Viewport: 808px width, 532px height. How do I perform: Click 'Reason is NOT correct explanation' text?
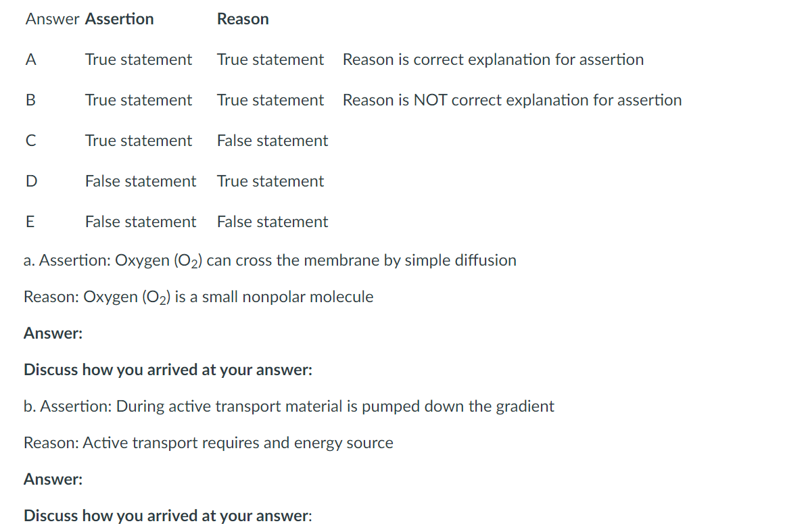(512, 100)
